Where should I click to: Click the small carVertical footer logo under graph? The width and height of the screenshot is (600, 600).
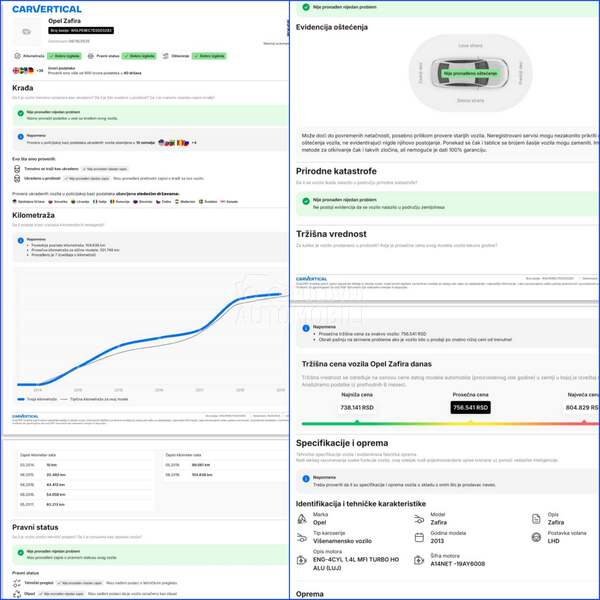(25, 416)
